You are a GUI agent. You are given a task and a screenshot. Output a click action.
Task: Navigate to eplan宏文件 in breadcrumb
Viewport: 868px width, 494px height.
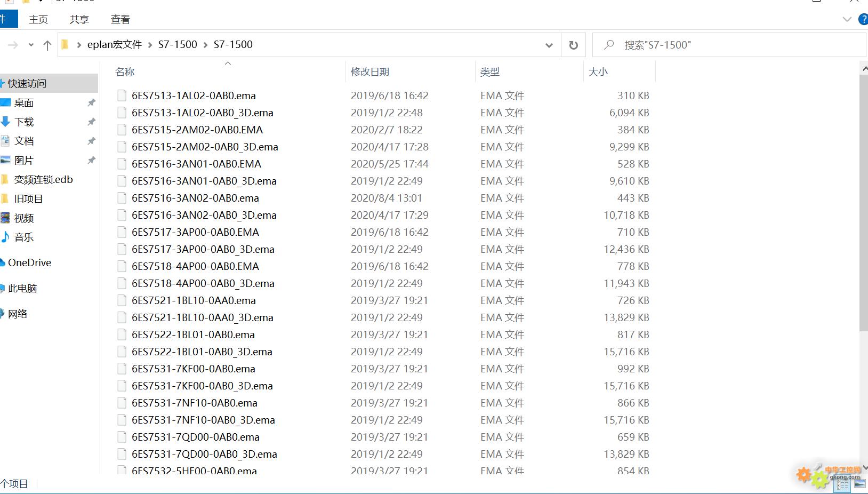tap(115, 45)
